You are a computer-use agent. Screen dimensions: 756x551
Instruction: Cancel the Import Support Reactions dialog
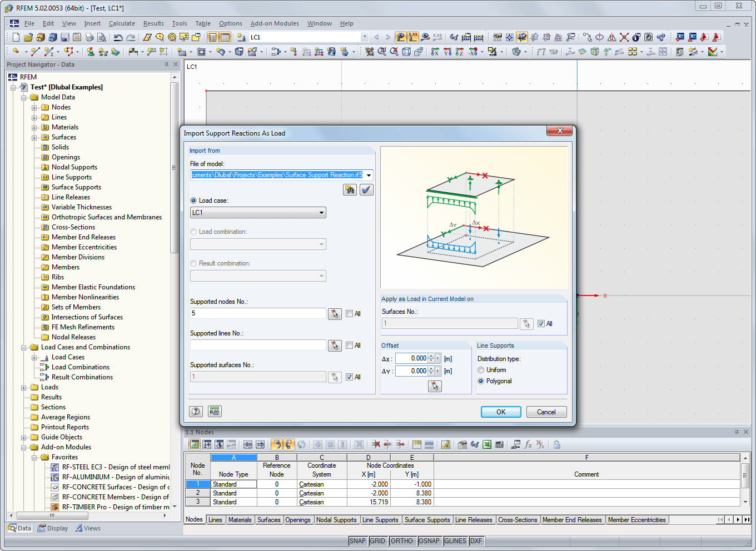(546, 412)
